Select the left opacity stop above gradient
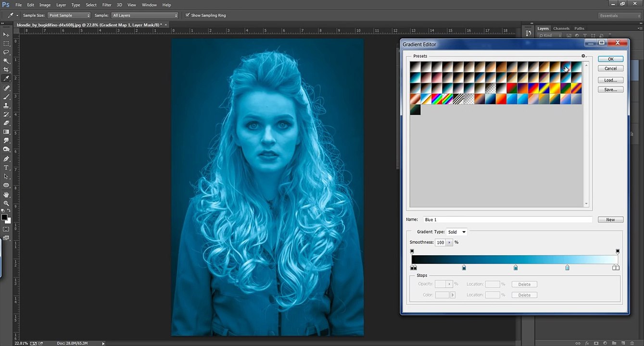Viewport: 644px width, 346px height. 412,251
